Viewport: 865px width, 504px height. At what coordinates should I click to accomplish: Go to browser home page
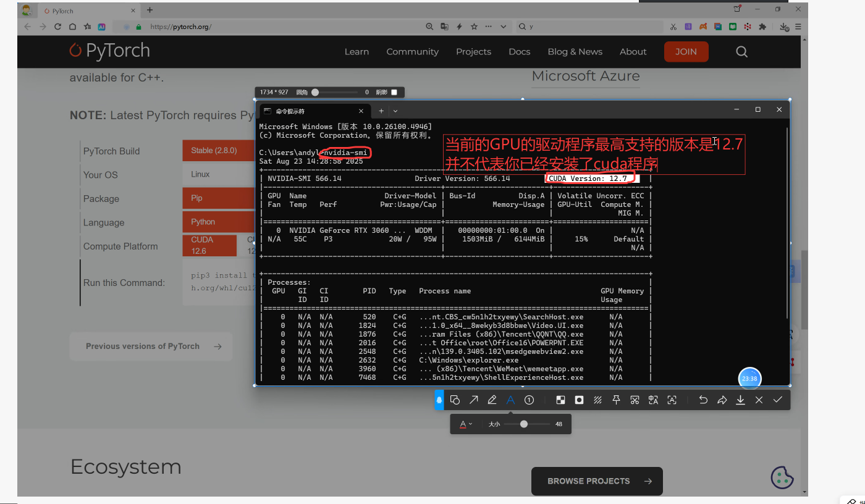coord(72,27)
